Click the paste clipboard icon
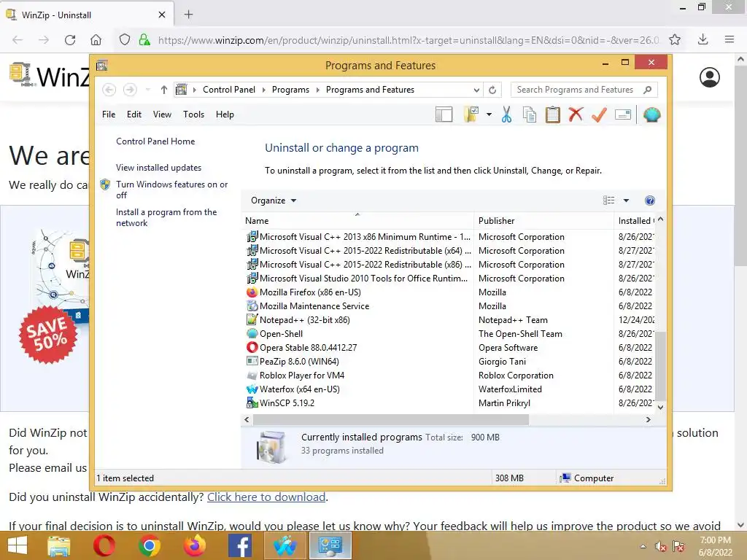Viewport: 747px width, 560px height. [553, 114]
